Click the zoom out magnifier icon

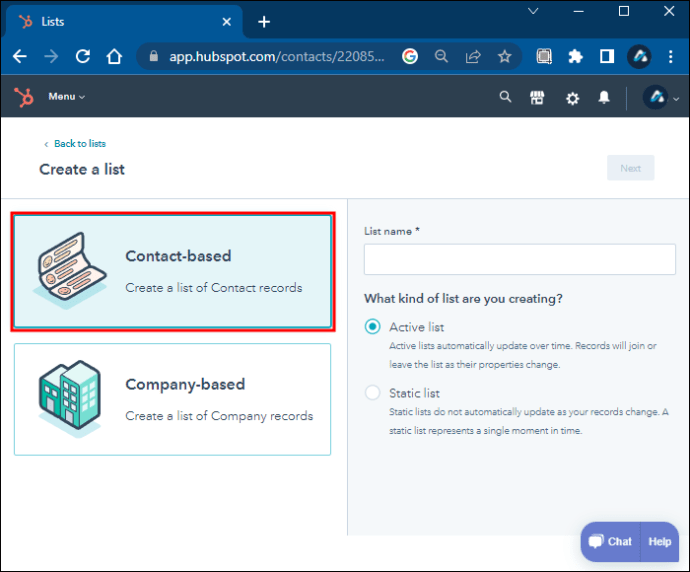(x=441, y=56)
